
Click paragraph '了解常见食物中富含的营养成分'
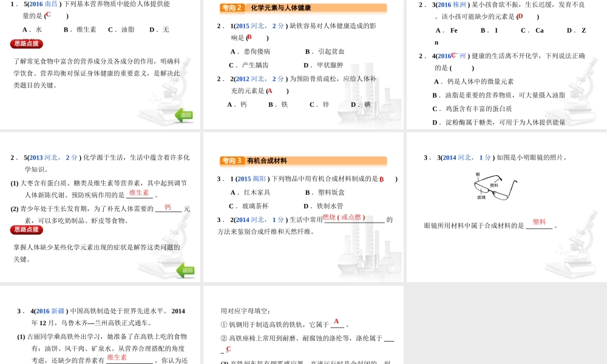(x=97, y=73)
